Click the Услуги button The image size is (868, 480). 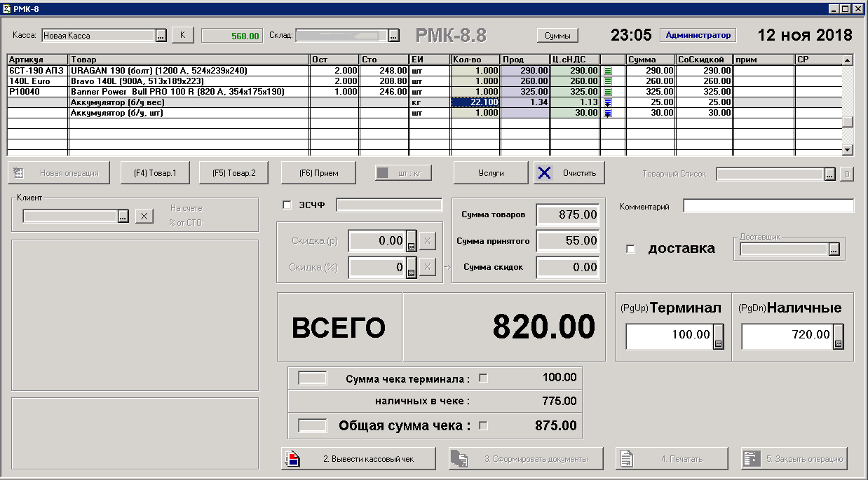click(491, 173)
